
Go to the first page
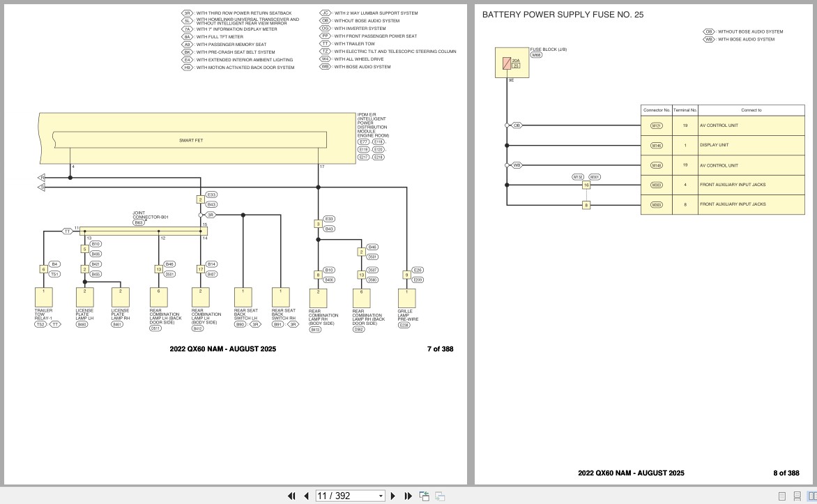[292, 496]
